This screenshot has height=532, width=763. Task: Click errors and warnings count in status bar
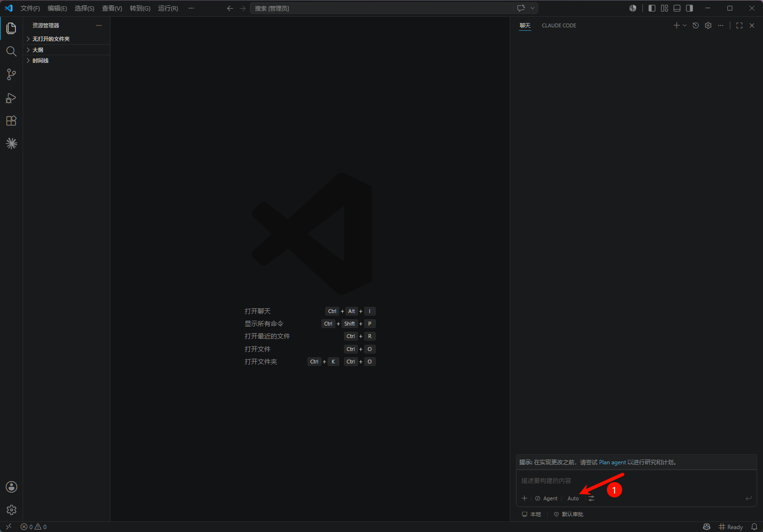[34, 527]
